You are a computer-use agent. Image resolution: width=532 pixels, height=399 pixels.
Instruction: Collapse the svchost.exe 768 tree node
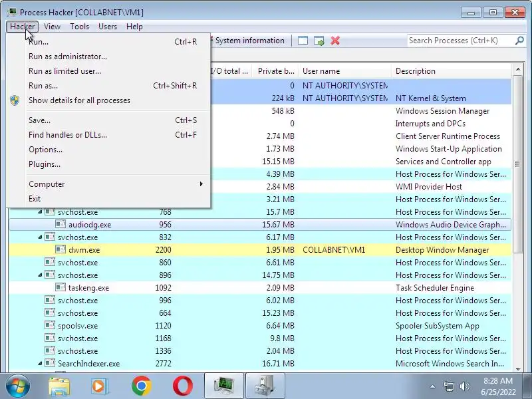pyautogui.click(x=40, y=212)
